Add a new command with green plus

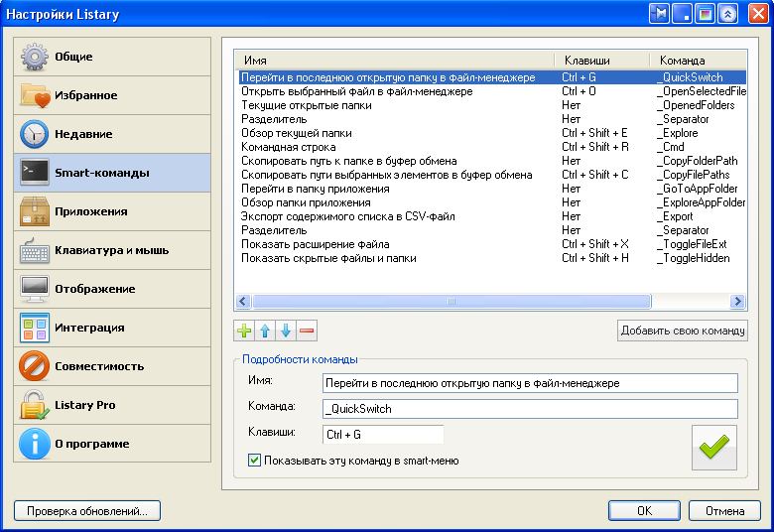244,331
